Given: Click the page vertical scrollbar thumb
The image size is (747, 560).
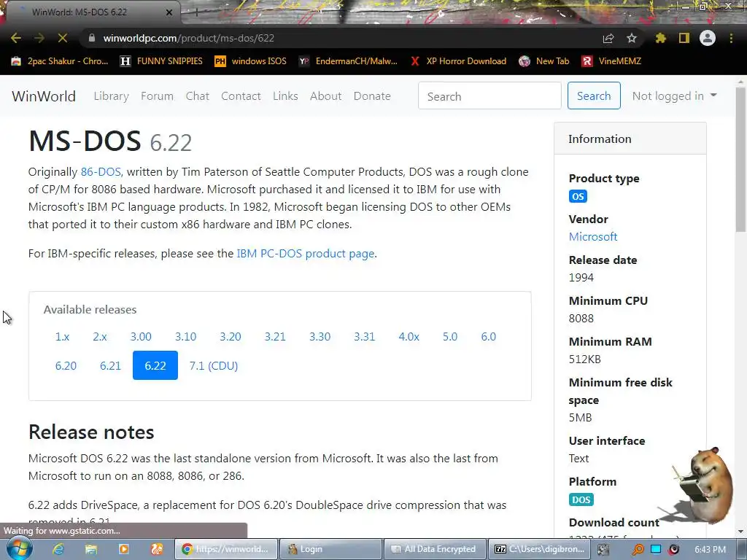Looking at the screenshot, I should (x=740, y=160).
